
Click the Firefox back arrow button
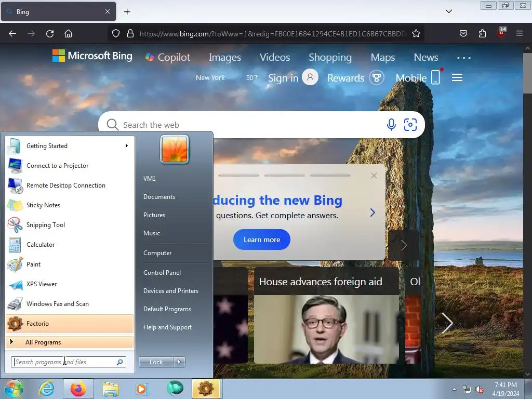[x=12, y=34]
